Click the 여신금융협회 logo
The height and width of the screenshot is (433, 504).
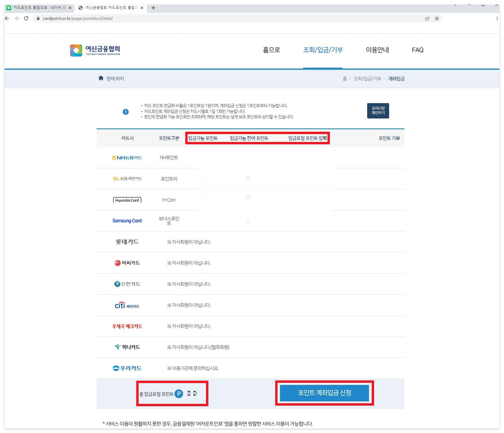[95, 50]
